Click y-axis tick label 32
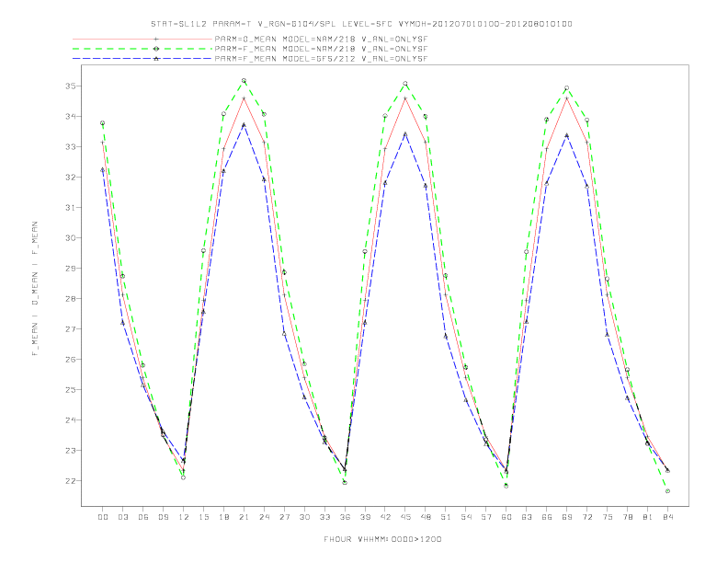Screen dimensions: 728x563 [71, 178]
